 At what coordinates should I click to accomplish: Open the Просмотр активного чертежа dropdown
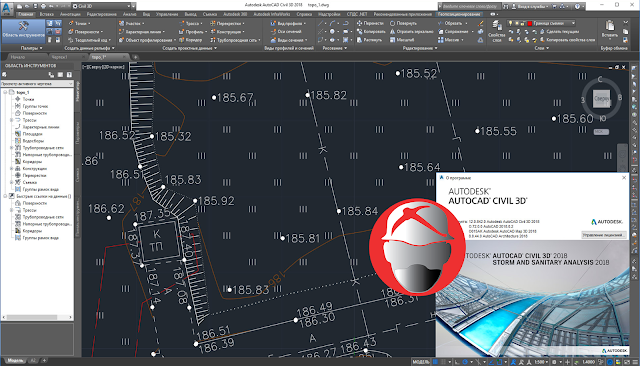coord(37,84)
